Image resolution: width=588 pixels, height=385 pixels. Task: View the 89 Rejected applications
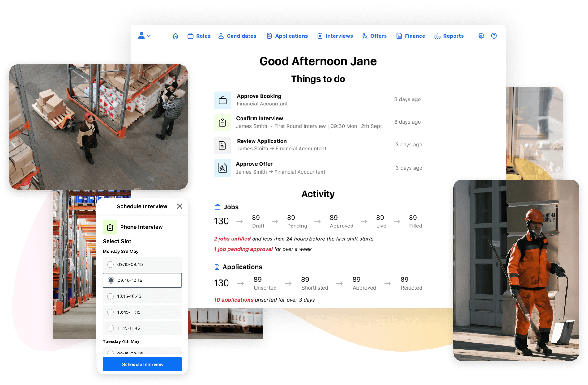point(411,283)
